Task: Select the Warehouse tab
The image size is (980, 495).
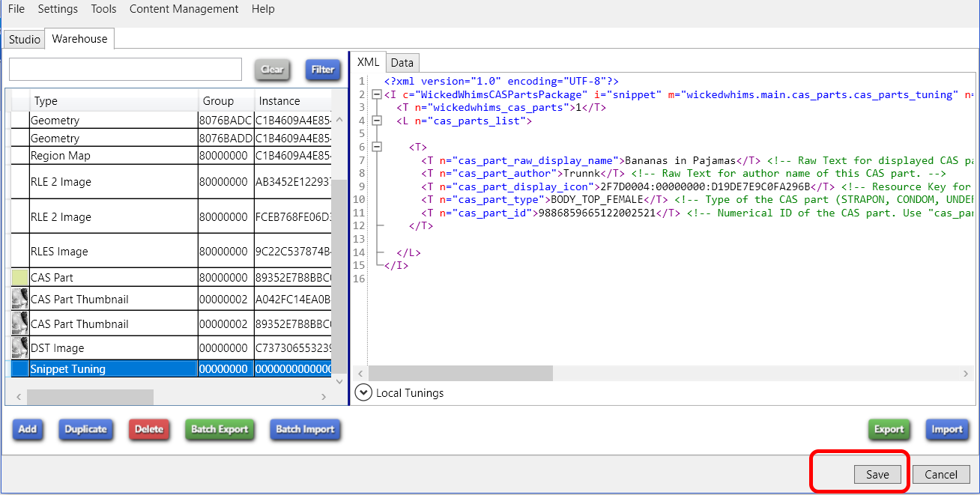Action: coord(79,38)
